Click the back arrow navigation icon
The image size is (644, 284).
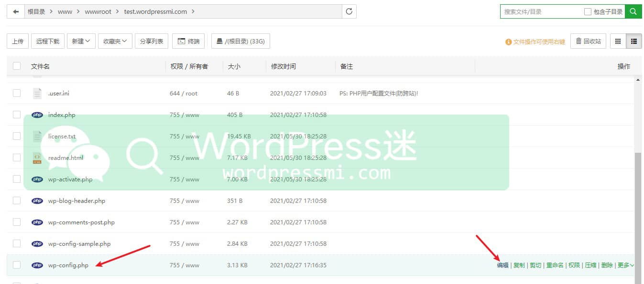[16, 12]
